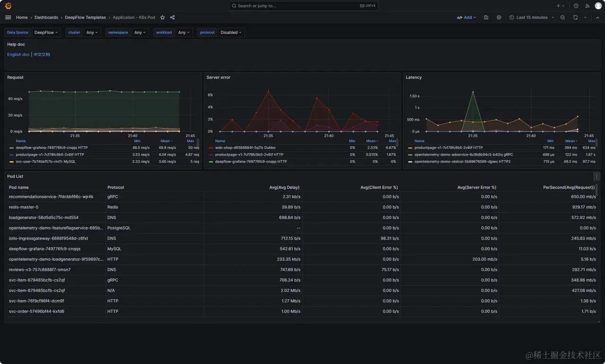Go to Dashboards breadcrumb

click(x=46, y=17)
